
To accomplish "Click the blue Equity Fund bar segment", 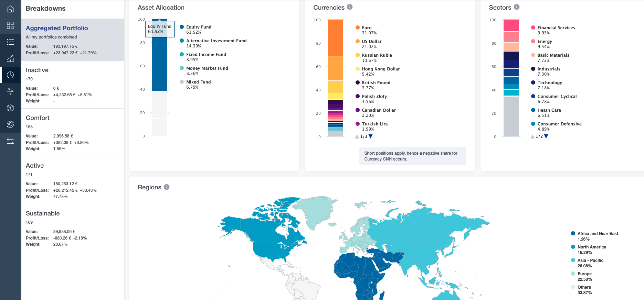I will pos(160,62).
